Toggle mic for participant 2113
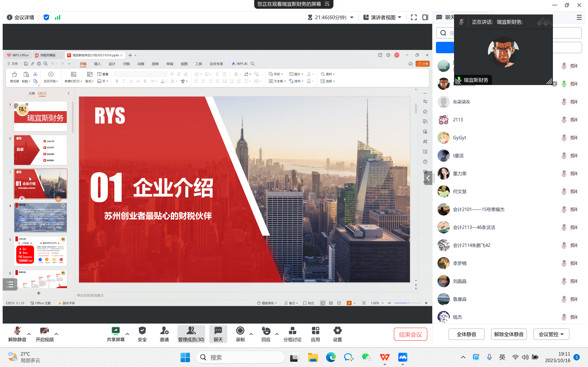 [564, 120]
